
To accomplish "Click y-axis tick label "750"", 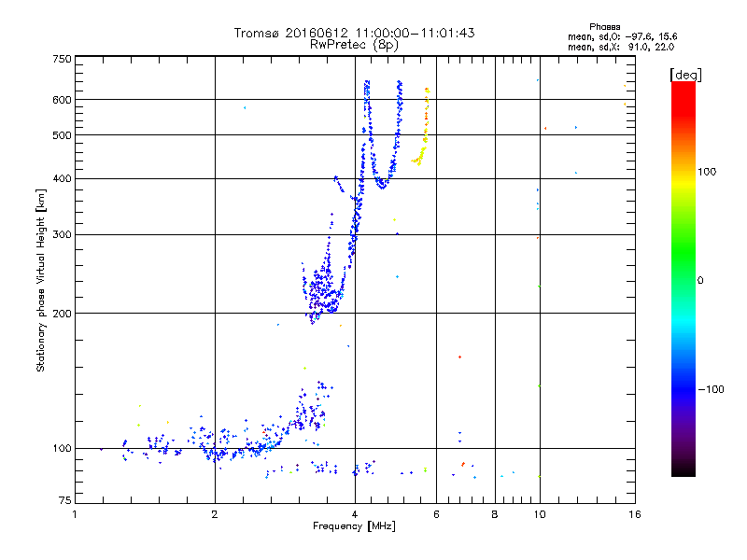I will click(62, 59).
